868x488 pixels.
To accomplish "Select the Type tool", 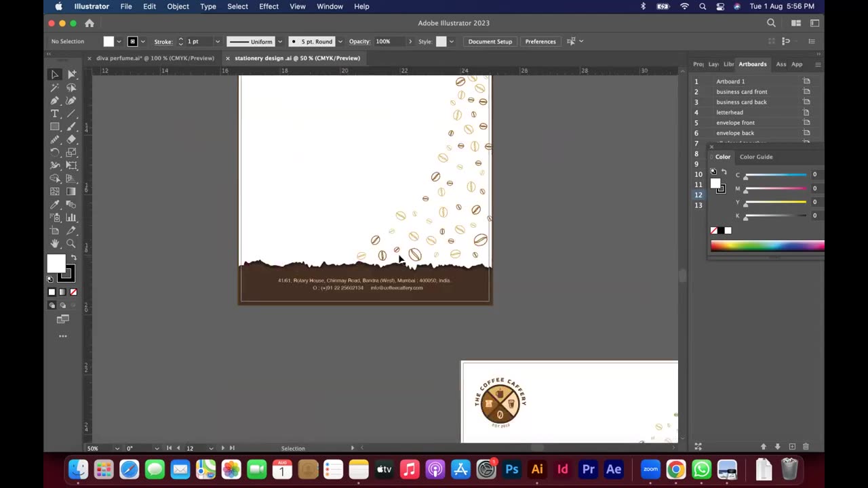I will (55, 113).
